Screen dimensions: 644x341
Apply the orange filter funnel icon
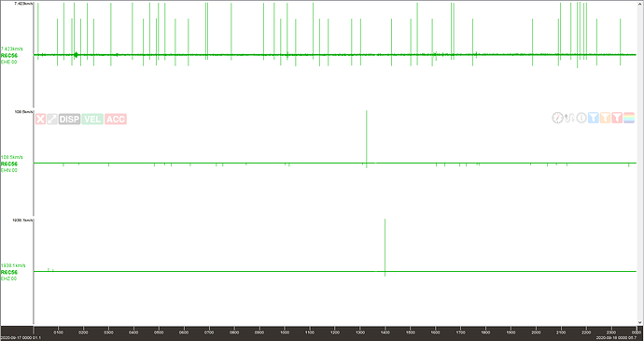click(x=605, y=118)
